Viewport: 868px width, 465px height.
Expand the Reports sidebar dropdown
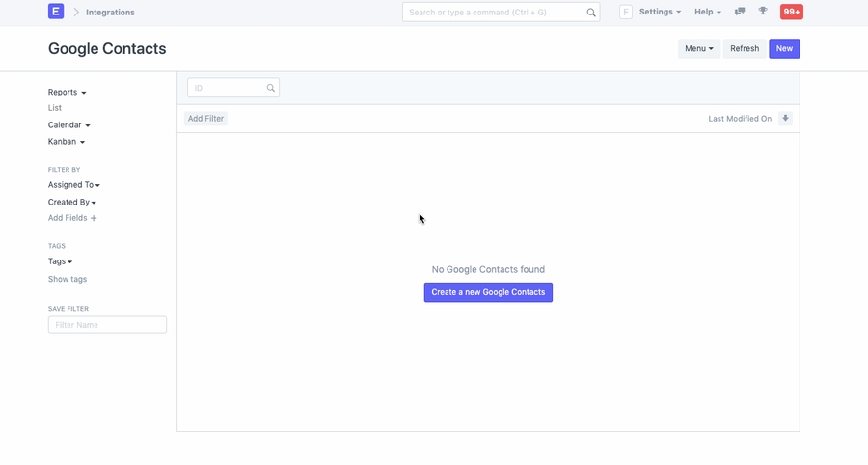coord(67,93)
